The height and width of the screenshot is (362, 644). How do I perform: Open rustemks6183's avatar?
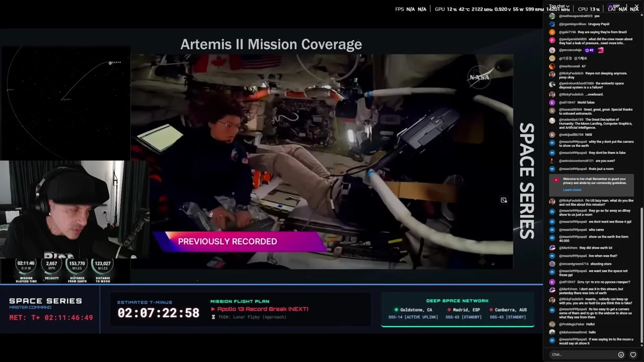552,121
